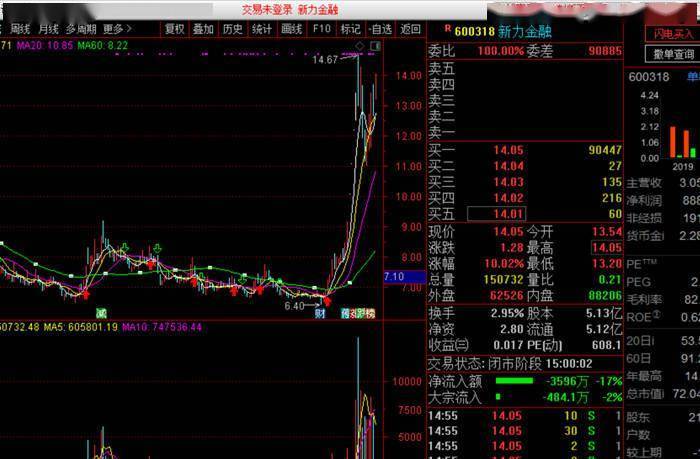Screen dimensions: 700x459
Task: Click the volume MA5: 605801.19 label
Action: pyautogui.click(x=81, y=327)
